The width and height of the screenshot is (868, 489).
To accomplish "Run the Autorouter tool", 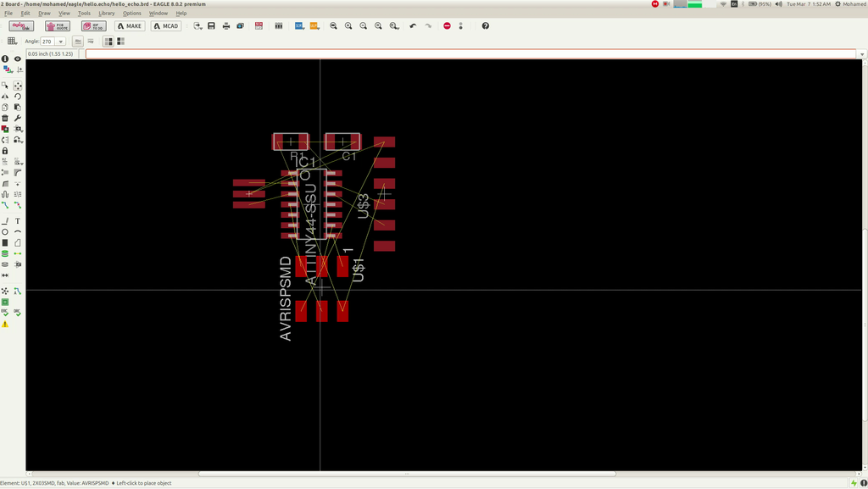I will (18, 291).
